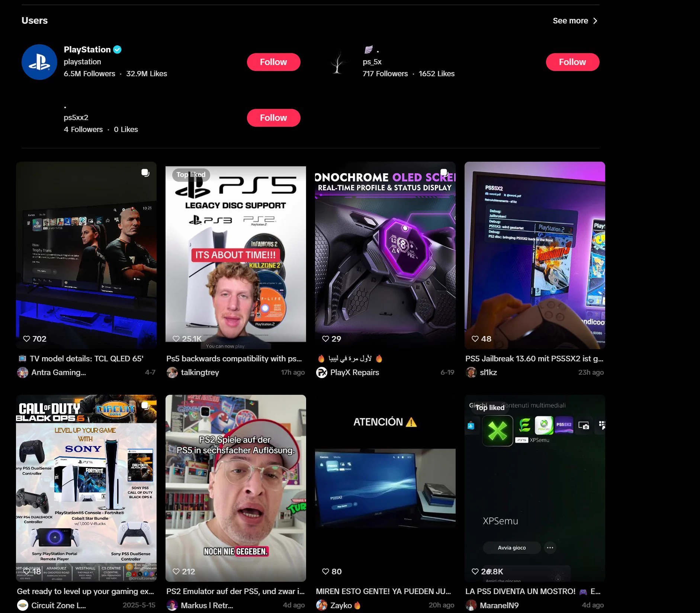Viewport: 700px width, 613px height.
Task: Click the heart icon showing 702 likes
Action: tap(27, 339)
